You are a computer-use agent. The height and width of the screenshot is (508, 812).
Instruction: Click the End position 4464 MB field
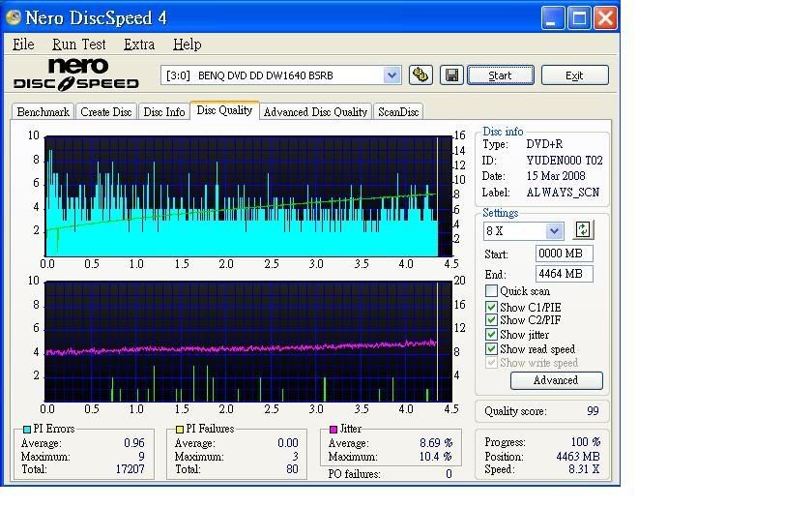(x=564, y=274)
